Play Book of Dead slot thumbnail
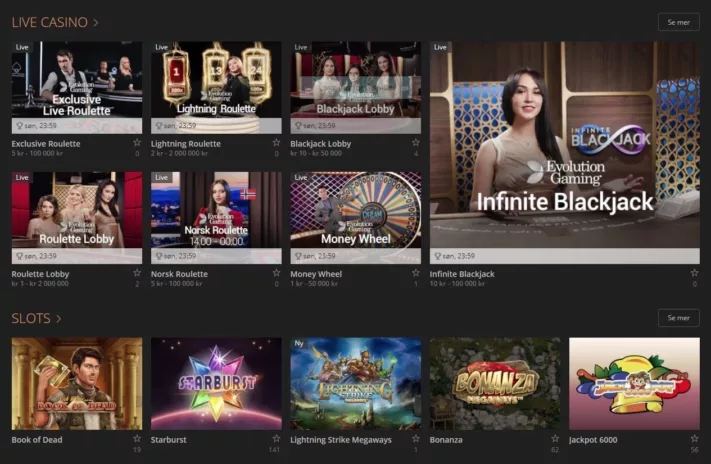 pyautogui.click(x=77, y=384)
